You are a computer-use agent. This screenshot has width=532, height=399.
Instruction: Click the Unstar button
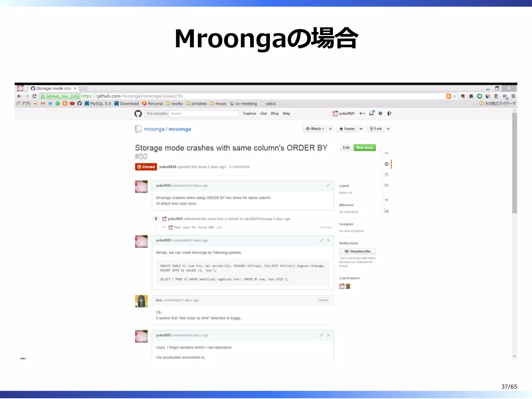click(347, 129)
